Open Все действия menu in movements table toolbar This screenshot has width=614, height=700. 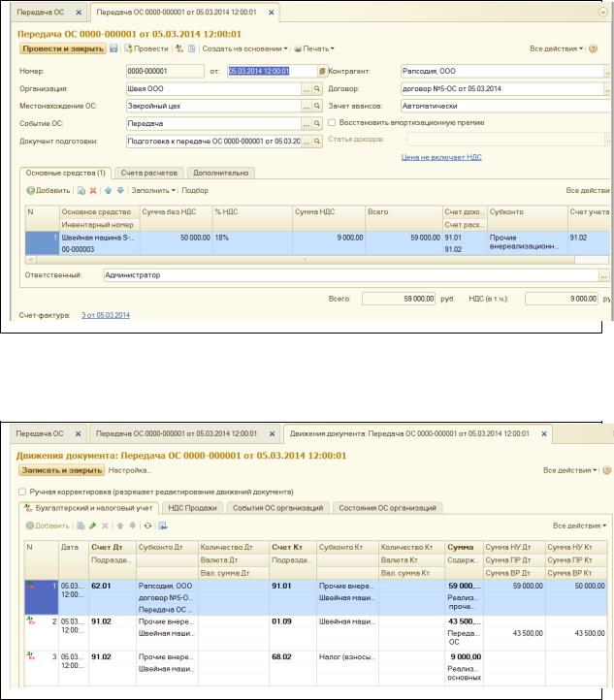580,525
